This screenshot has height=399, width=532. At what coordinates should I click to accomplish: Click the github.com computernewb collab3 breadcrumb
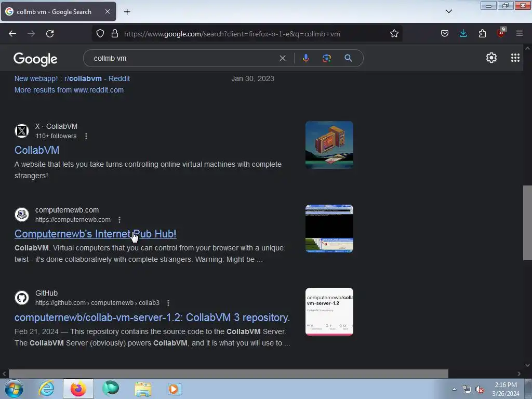[x=97, y=303]
